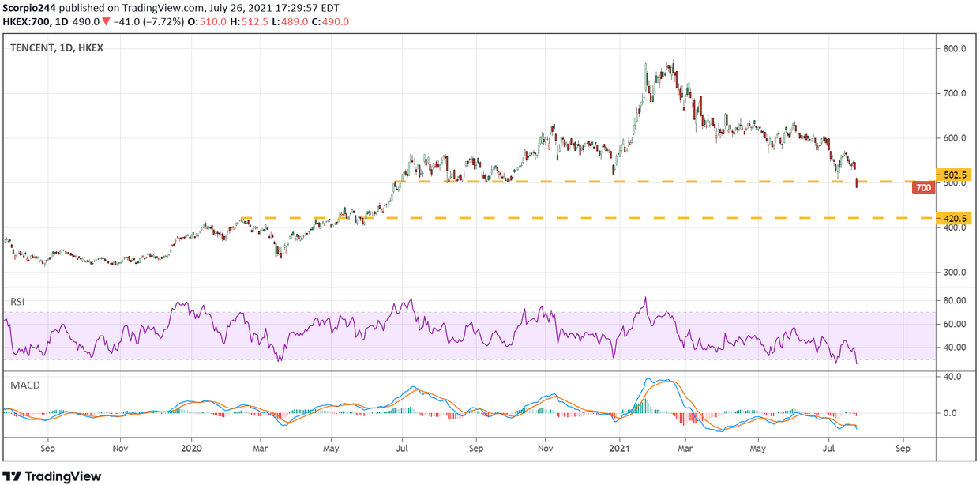Click the "Scorpio244" publisher name in the header
Viewport: 980px width, 485px height.
[x=28, y=8]
